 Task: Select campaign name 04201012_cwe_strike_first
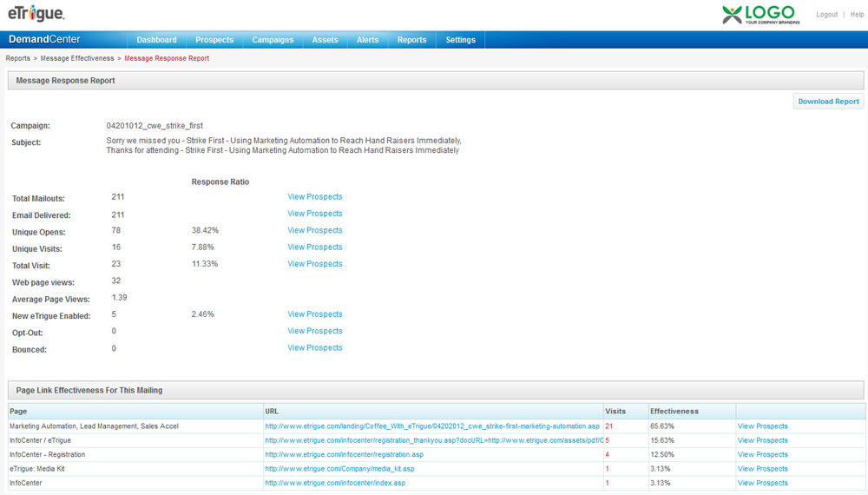pyautogui.click(x=155, y=126)
